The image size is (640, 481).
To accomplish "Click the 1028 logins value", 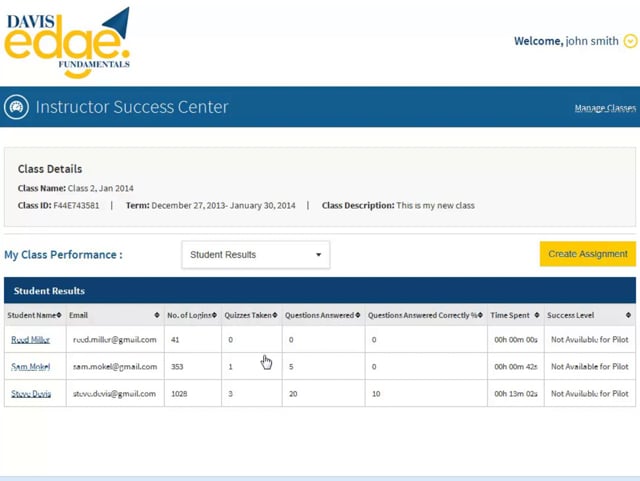I will [x=179, y=394].
